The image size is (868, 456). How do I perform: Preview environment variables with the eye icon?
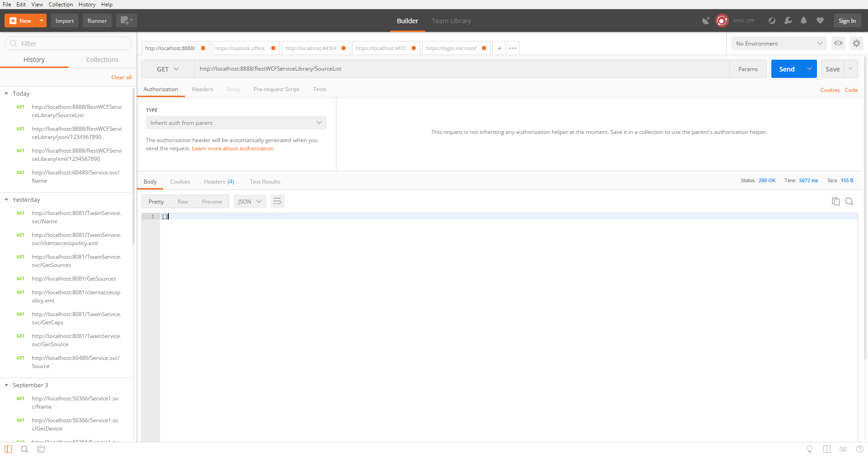tap(838, 43)
